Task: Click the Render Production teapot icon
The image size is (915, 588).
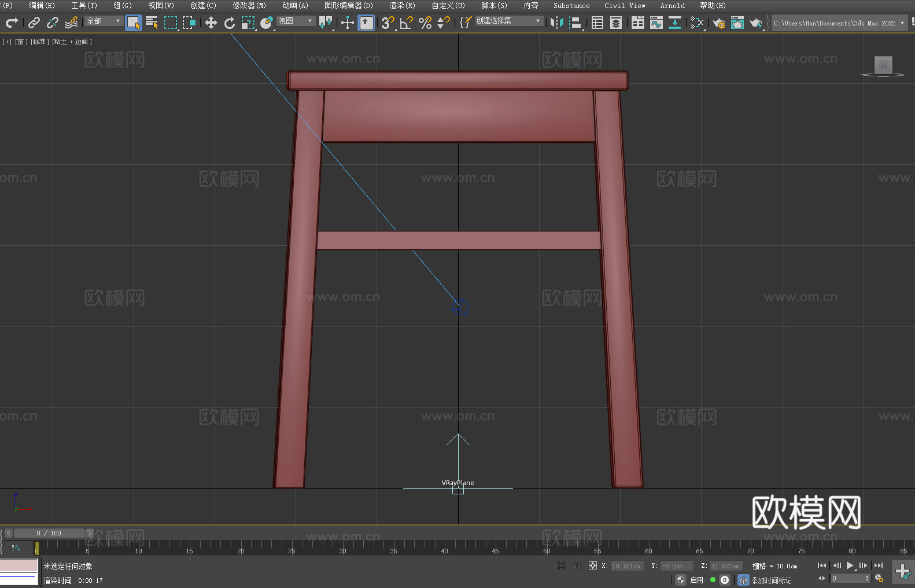Action: point(756,23)
